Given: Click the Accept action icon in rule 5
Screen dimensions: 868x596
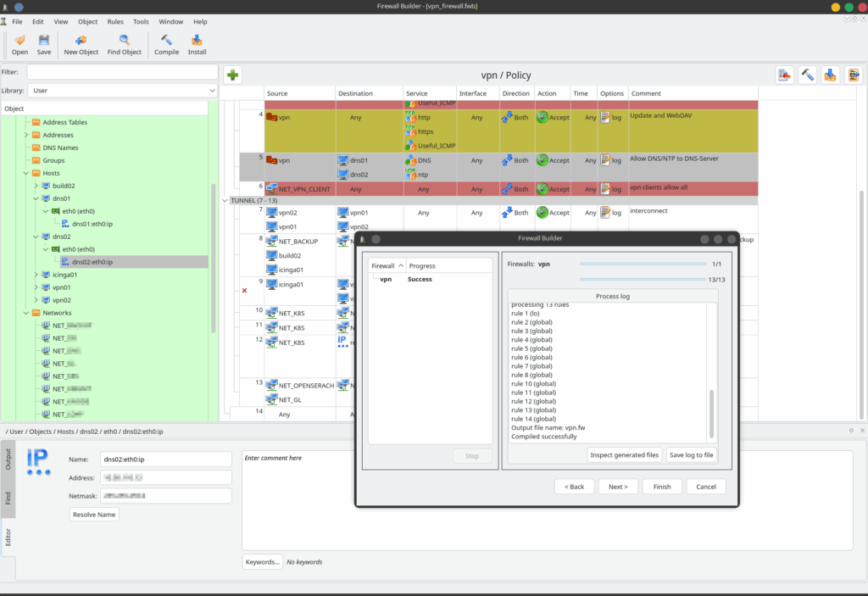Looking at the screenshot, I should pos(542,160).
